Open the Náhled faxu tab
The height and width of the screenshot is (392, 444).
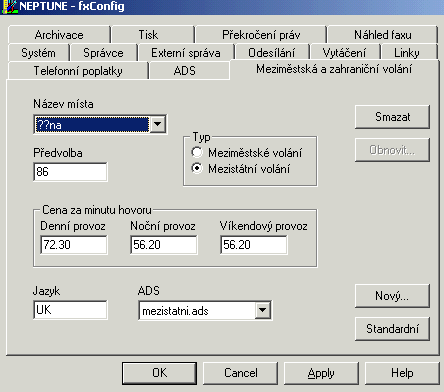(382, 35)
